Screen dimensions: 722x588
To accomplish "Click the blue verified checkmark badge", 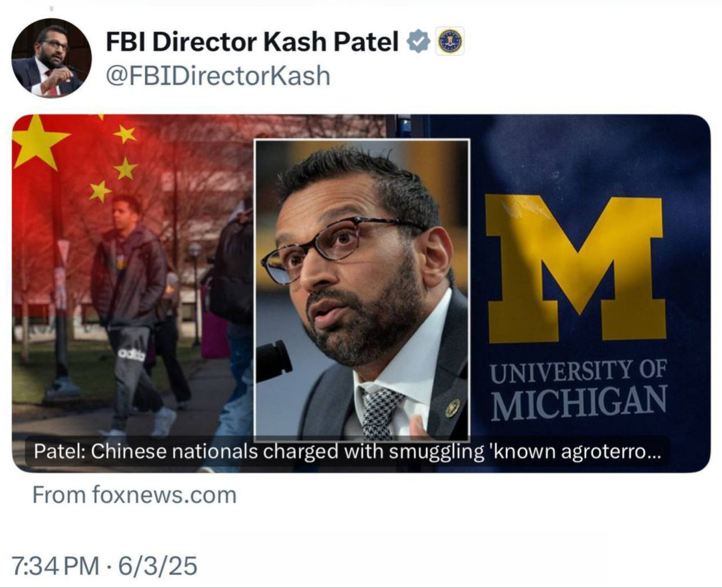I will [419, 42].
